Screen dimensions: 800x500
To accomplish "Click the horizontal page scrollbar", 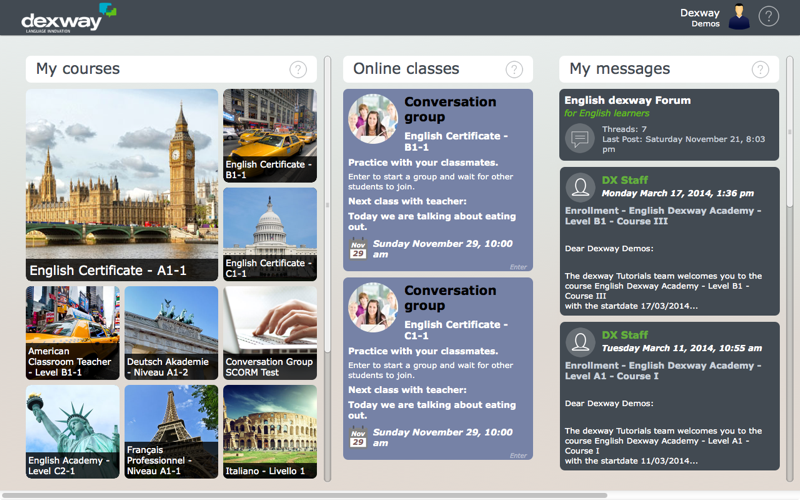I will coord(304,495).
